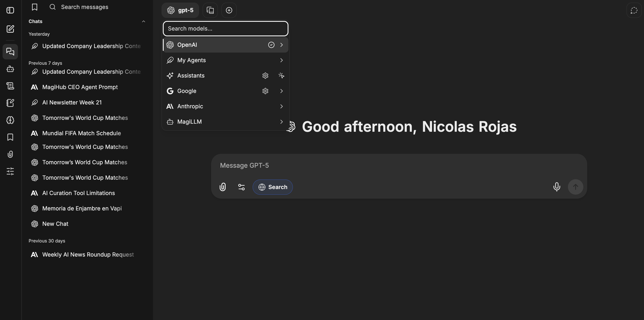The image size is (644, 320).
Task: Expand the My Agents submenu arrow
Action: click(281, 60)
